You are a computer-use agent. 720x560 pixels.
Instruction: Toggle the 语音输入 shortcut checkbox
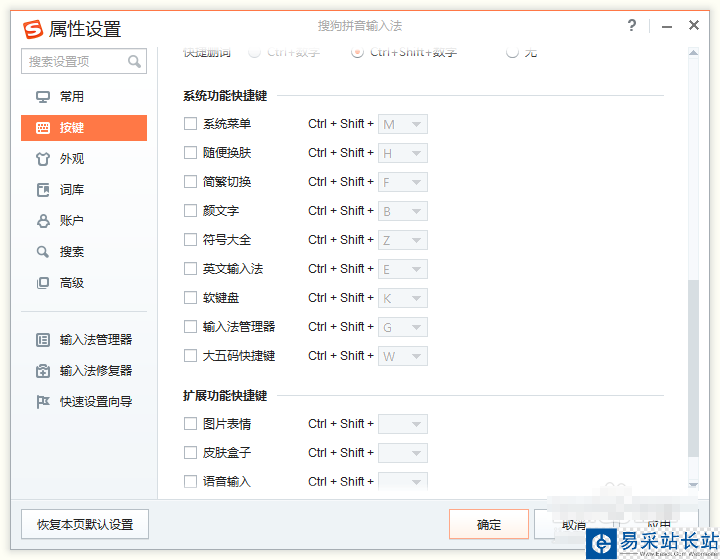coord(190,482)
